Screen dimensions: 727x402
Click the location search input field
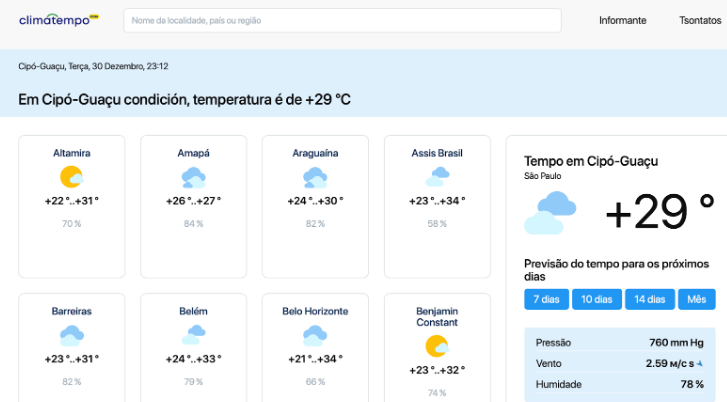point(342,20)
